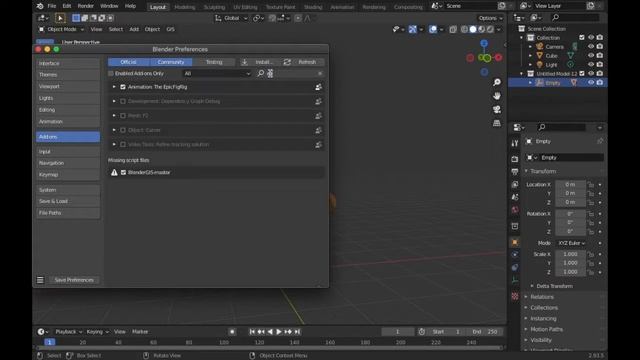Open the Render menu
640x360 pixels.
(x=86, y=6)
